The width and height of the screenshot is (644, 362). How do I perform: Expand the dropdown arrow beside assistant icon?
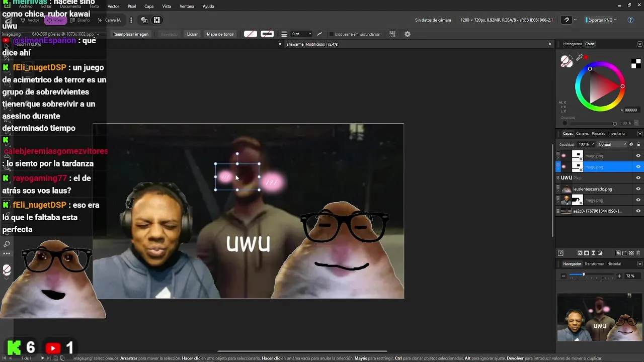click(576, 20)
